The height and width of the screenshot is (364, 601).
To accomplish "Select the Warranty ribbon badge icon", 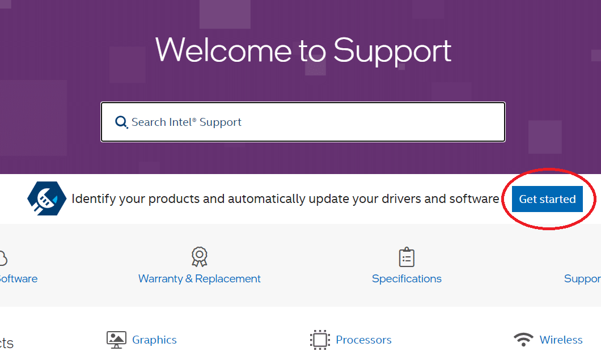I will (x=199, y=257).
